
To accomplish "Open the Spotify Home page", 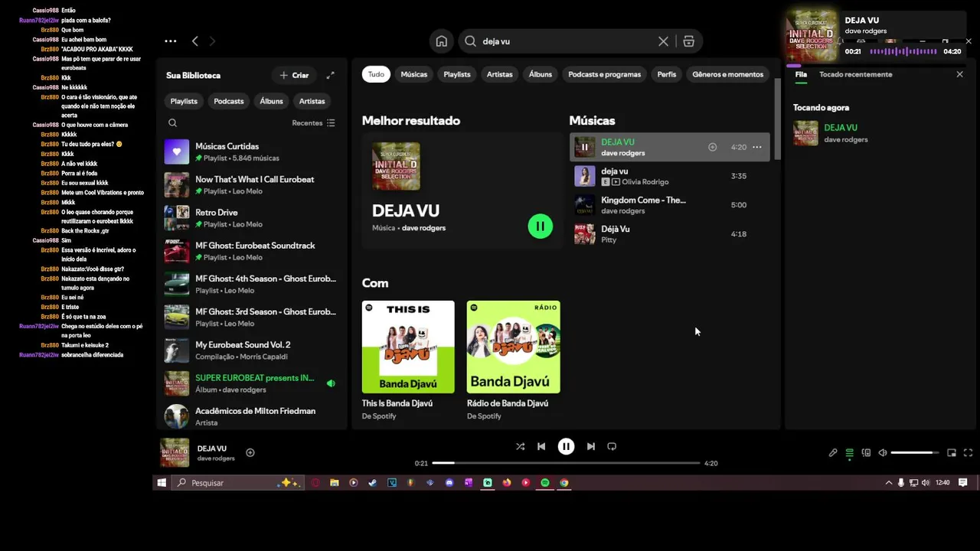I will click(442, 41).
